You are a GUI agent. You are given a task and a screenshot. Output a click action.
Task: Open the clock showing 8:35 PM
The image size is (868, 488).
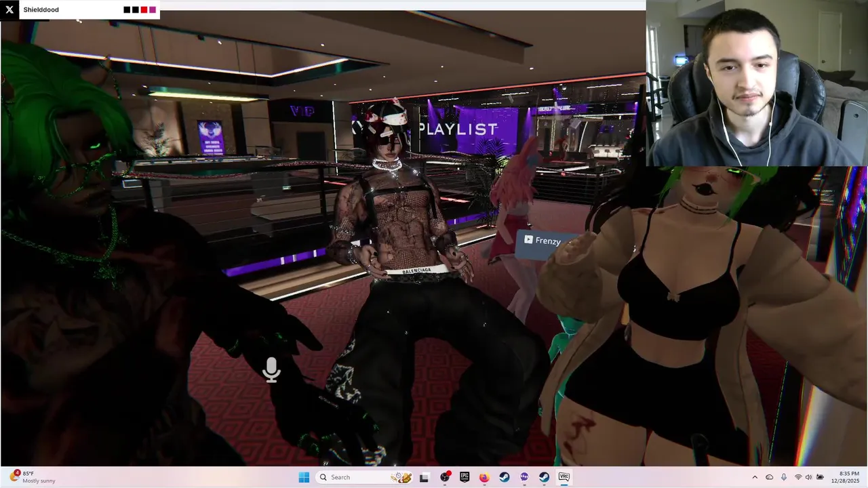tap(845, 477)
